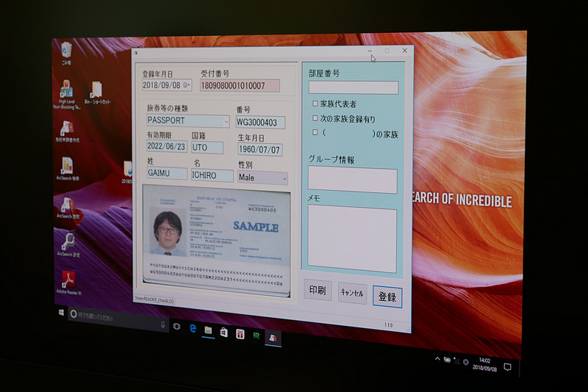Click the 国籍 field showing UTO
The image size is (588, 392).
point(207,148)
